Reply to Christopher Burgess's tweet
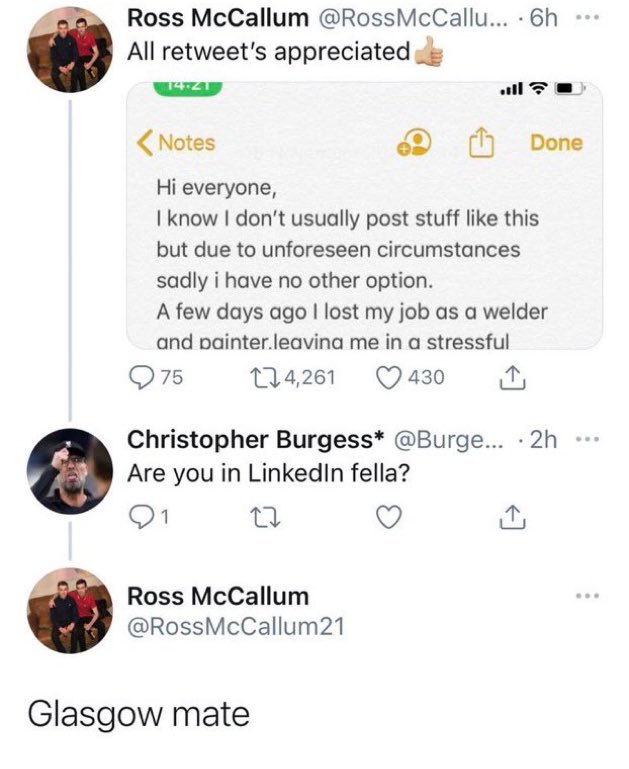This screenshot has width=629, height=769. click(140, 517)
